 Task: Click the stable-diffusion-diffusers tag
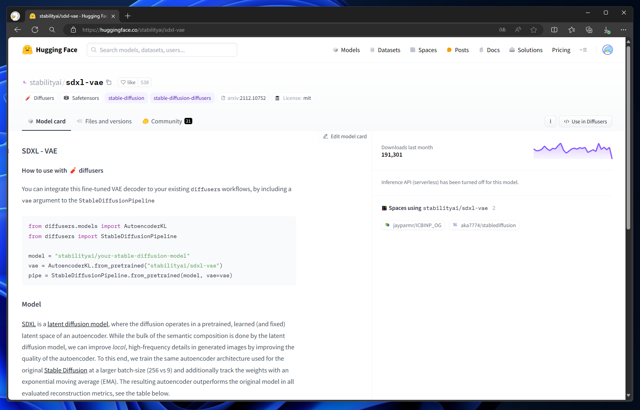(x=182, y=98)
